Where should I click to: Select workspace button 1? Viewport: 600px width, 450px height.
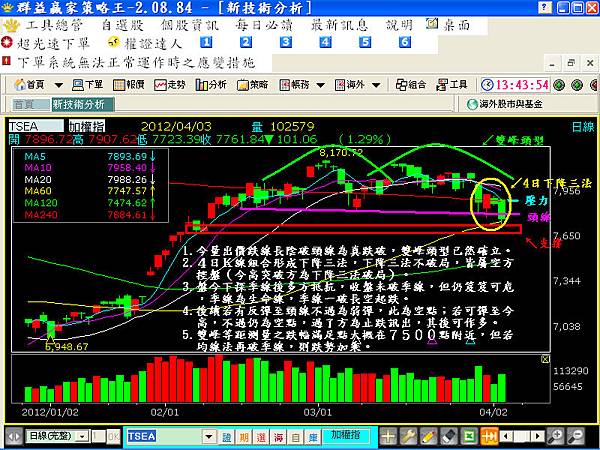[x=206, y=42]
